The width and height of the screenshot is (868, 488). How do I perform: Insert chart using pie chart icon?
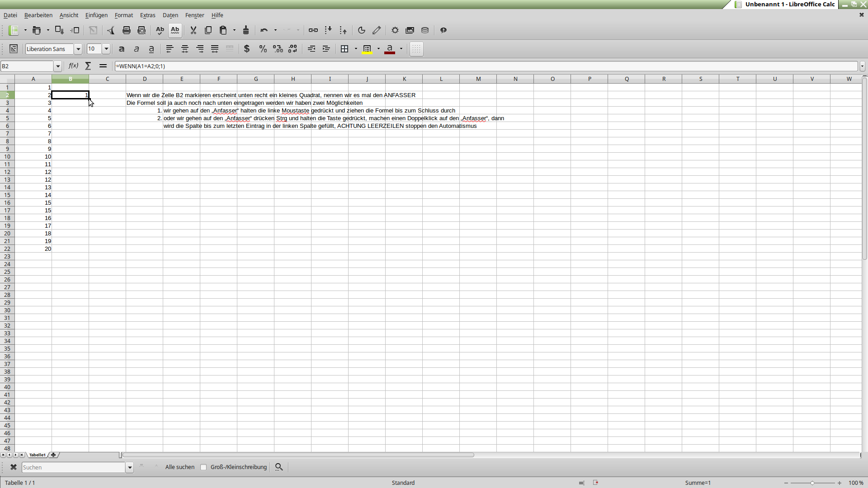pyautogui.click(x=361, y=30)
